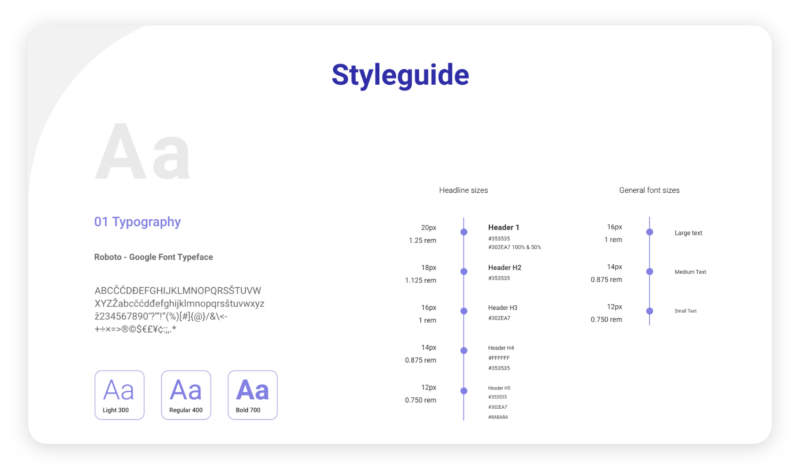The height and width of the screenshot is (475, 800).
Task: Click the #8A8A8A color code
Action: tap(498, 417)
